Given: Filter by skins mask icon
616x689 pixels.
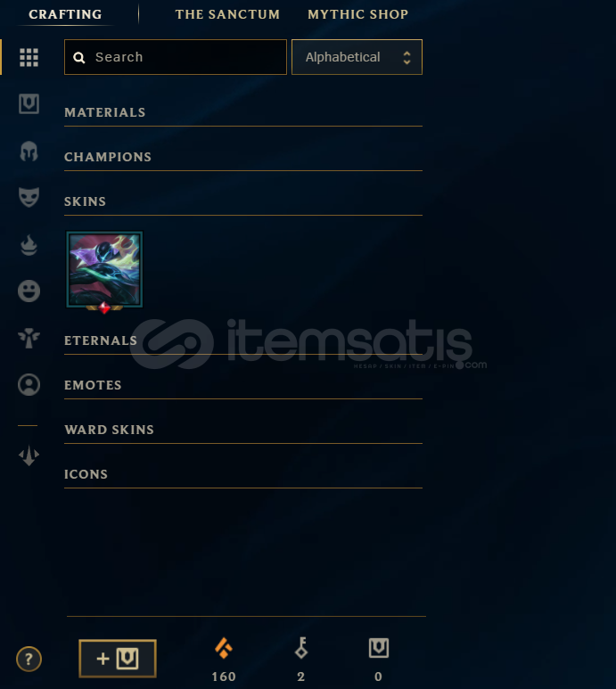Looking at the screenshot, I should (29, 197).
